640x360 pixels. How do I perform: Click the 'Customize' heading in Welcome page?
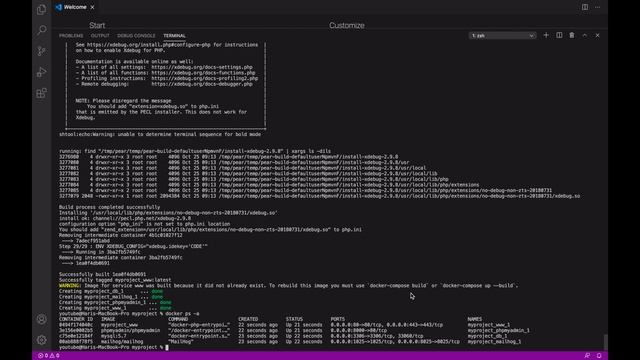(347, 25)
